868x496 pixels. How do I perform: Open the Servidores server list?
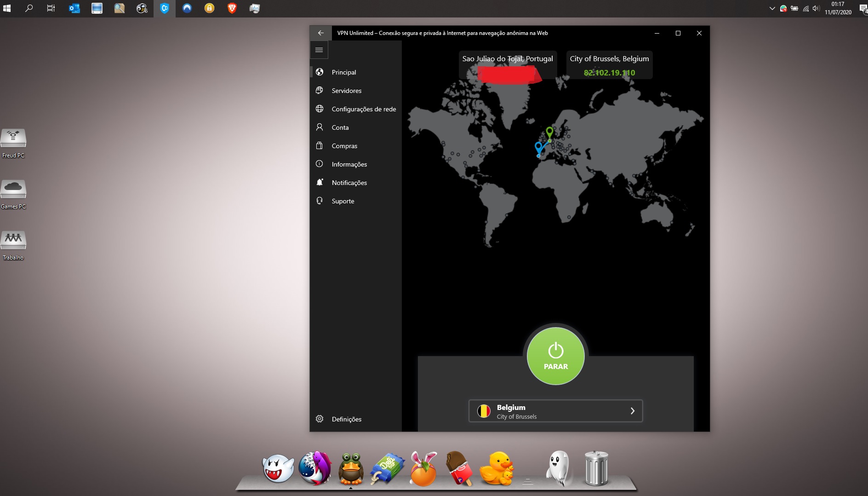pos(356,91)
